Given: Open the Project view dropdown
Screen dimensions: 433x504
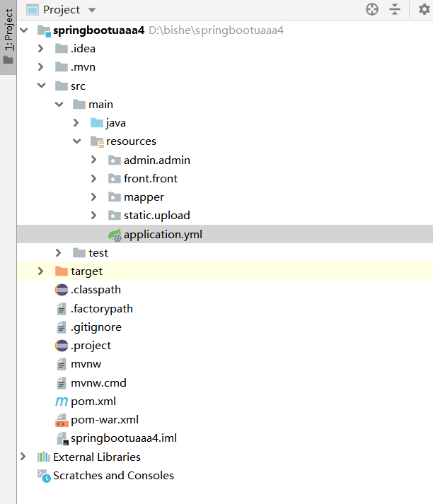Looking at the screenshot, I should tap(92, 10).
